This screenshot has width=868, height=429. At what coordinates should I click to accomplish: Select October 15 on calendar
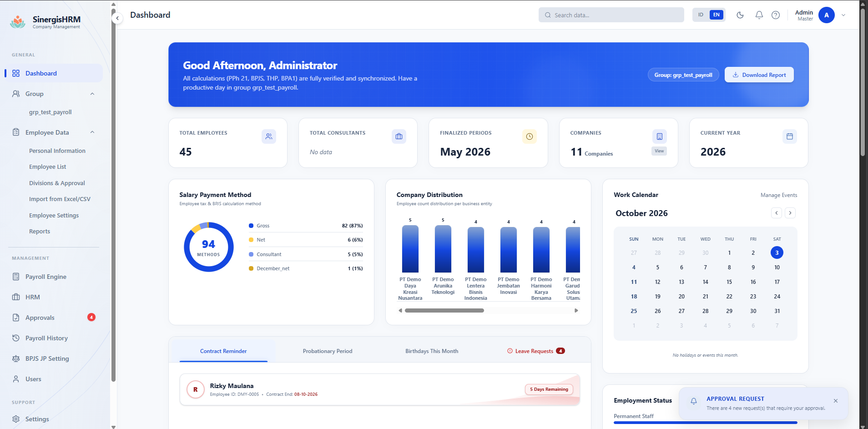(x=729, y=282)
